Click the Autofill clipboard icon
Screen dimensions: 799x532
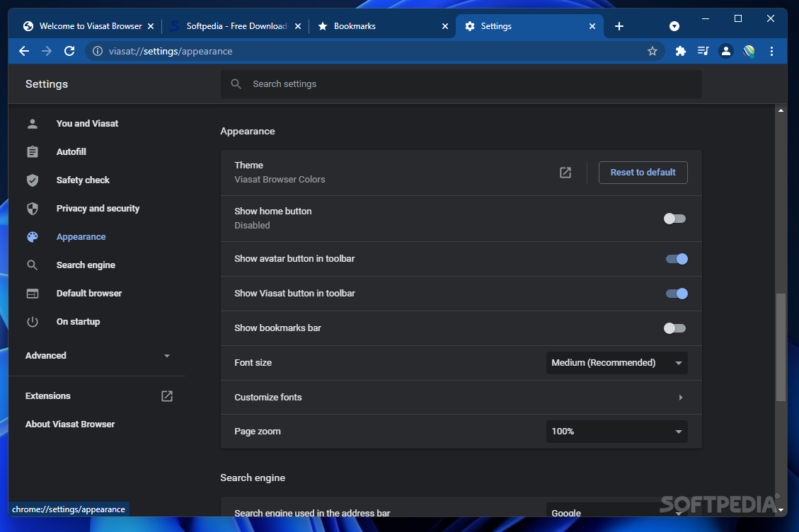tap(33, 152)
